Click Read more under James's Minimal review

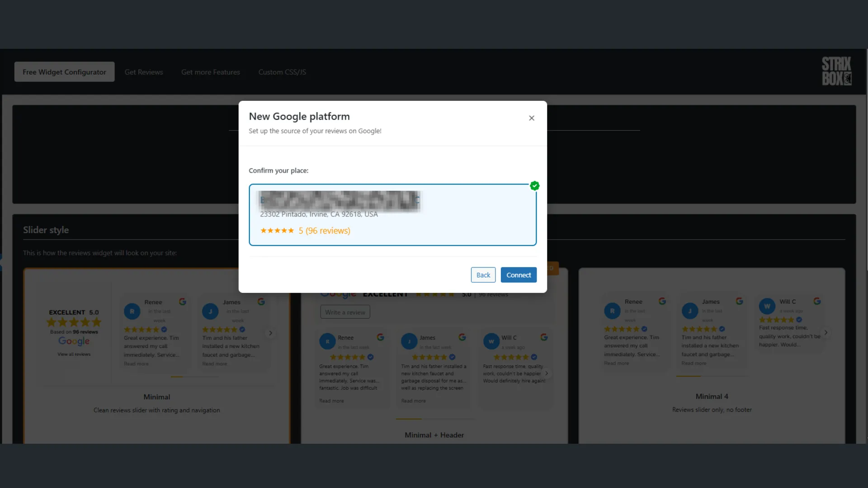pos(215,364)
